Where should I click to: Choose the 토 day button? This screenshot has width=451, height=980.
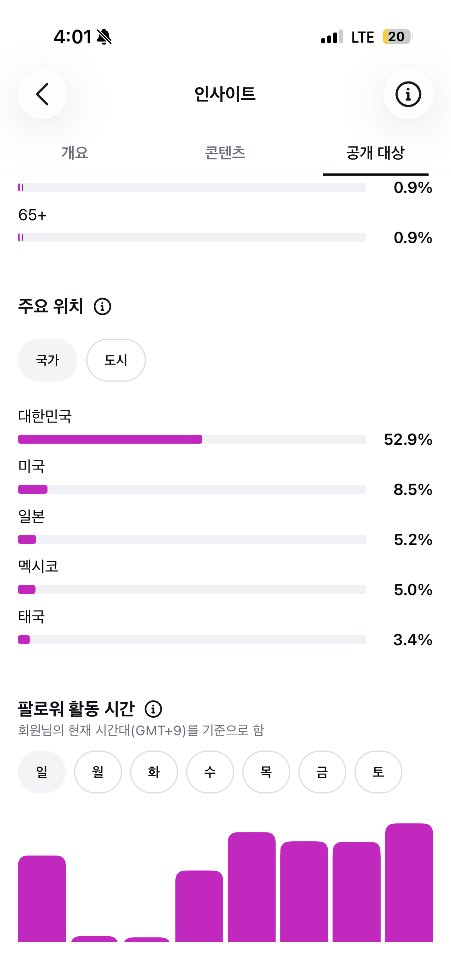click(378, 771)
